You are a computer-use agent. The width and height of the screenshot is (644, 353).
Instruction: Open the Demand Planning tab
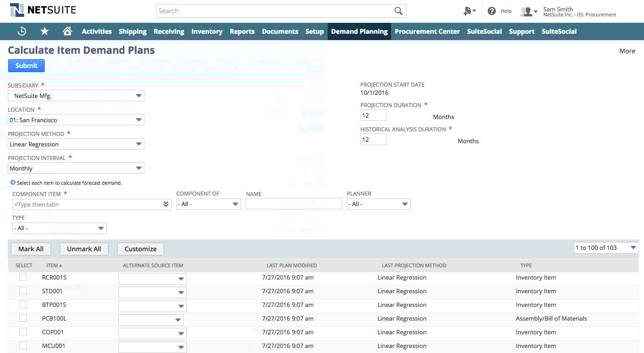tap(359, 31)
